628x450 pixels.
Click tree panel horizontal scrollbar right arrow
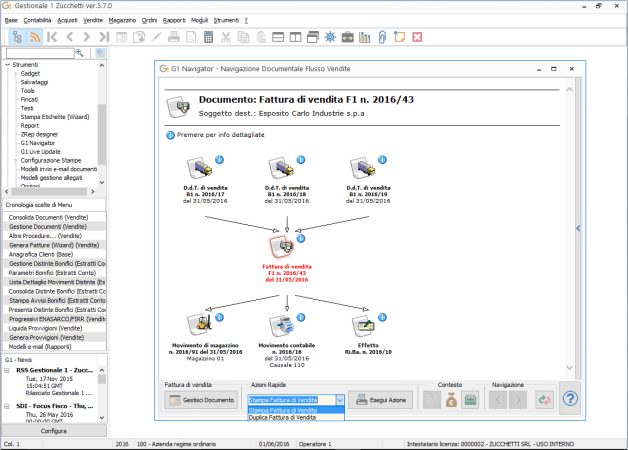(x=93, y=191)
